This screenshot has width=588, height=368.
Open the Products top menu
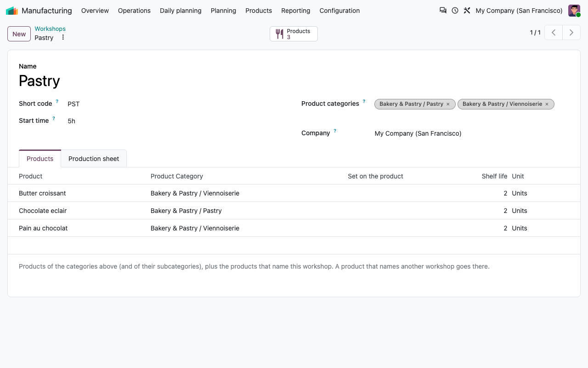[x=259, y=11]
